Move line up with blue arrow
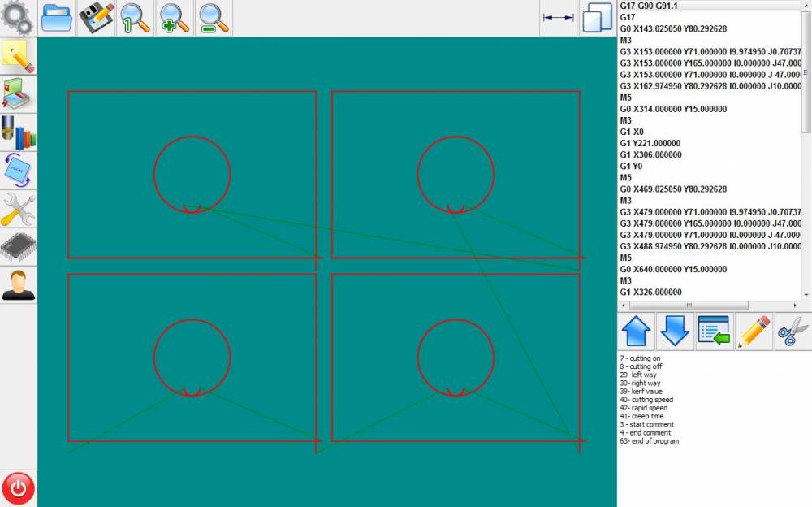This screenshot has width=812, height=507. [637, 331]
